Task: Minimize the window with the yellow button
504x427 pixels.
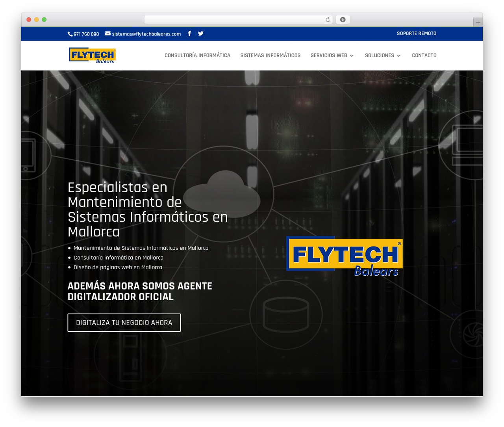Action: 37,20
